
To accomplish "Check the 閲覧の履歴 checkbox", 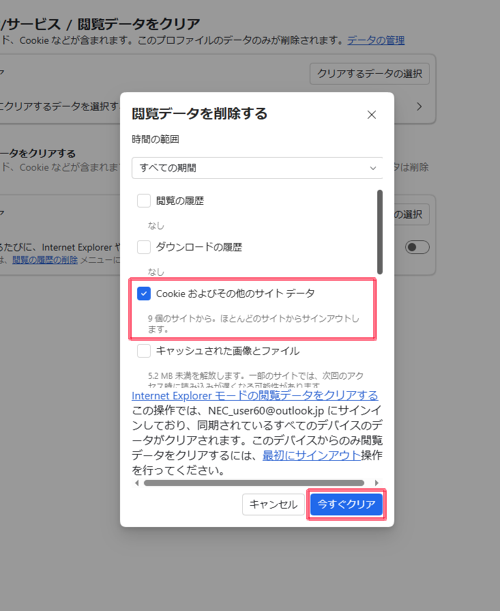I will (x=144, y=201).
